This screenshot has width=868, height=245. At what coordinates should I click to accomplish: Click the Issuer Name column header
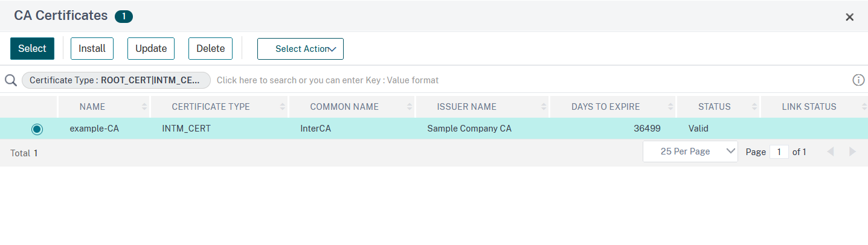click(467, 107)
